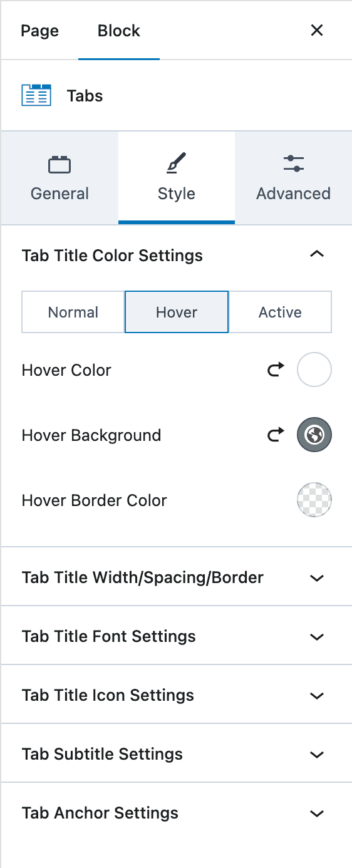Select the Active color state
The width and height of the screenshot is (352, 868).
(280, 312)
